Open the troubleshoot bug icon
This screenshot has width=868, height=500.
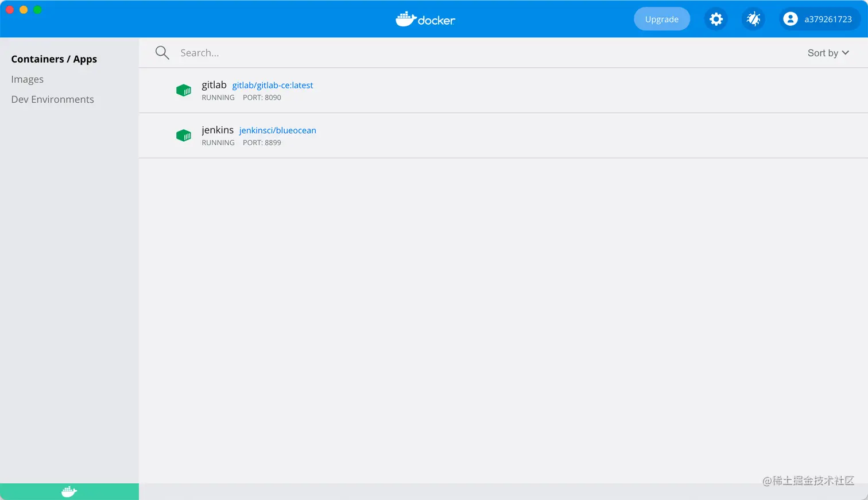pos(753,19)
